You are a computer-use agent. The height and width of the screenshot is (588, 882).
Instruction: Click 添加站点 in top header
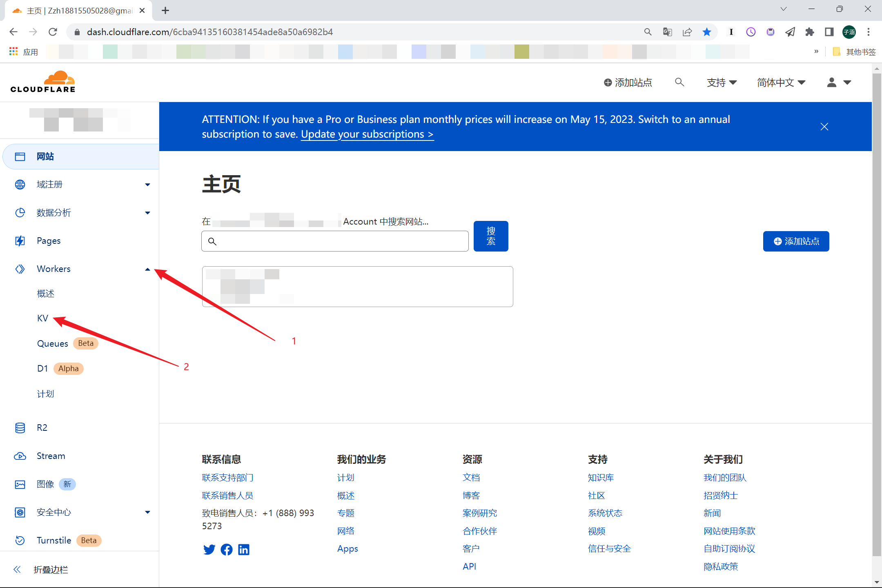628,82
